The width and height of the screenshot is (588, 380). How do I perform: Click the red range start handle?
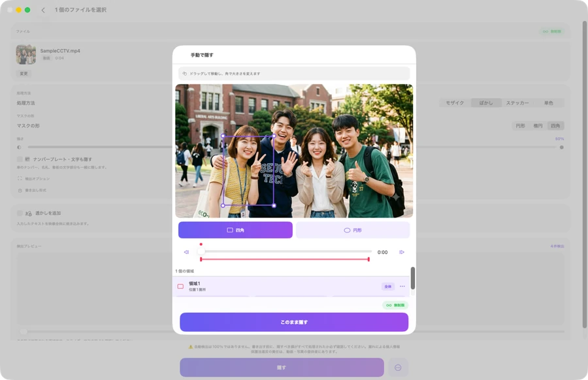(201, 259)
